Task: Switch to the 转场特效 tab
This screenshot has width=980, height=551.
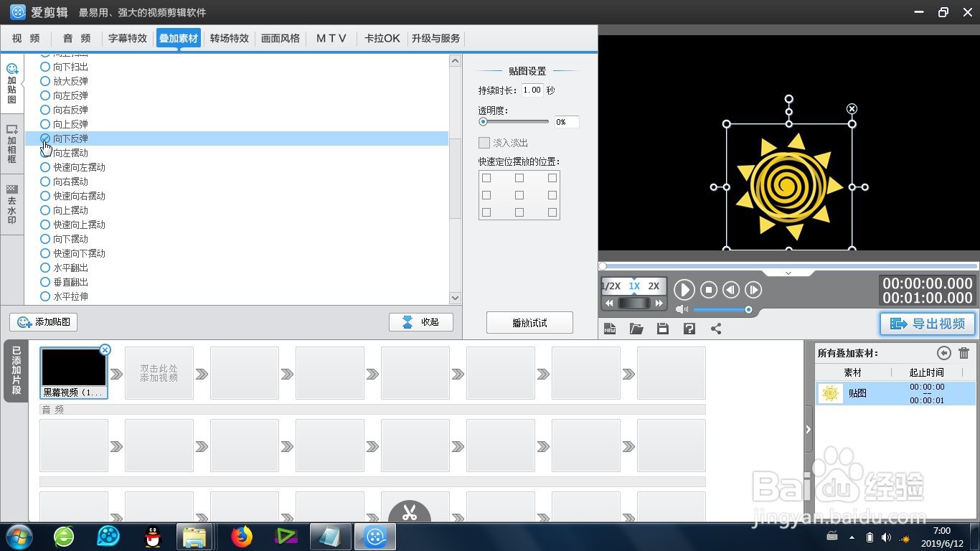Action: 230,38
